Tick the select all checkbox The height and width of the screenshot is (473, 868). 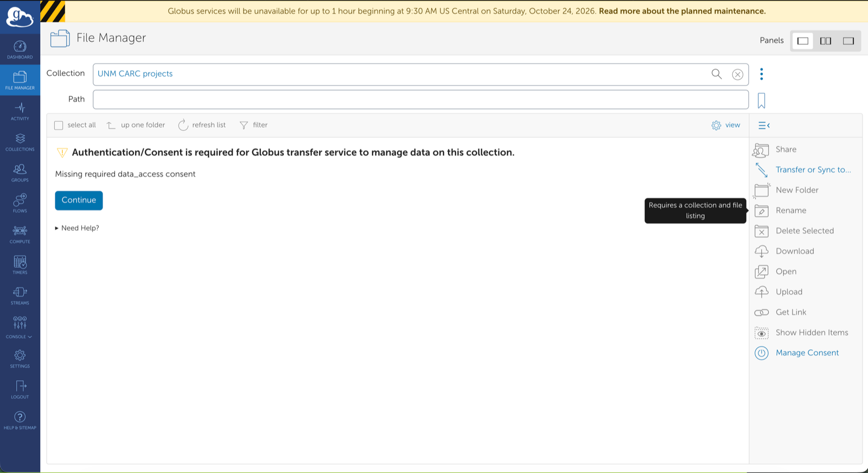(59, 125)
